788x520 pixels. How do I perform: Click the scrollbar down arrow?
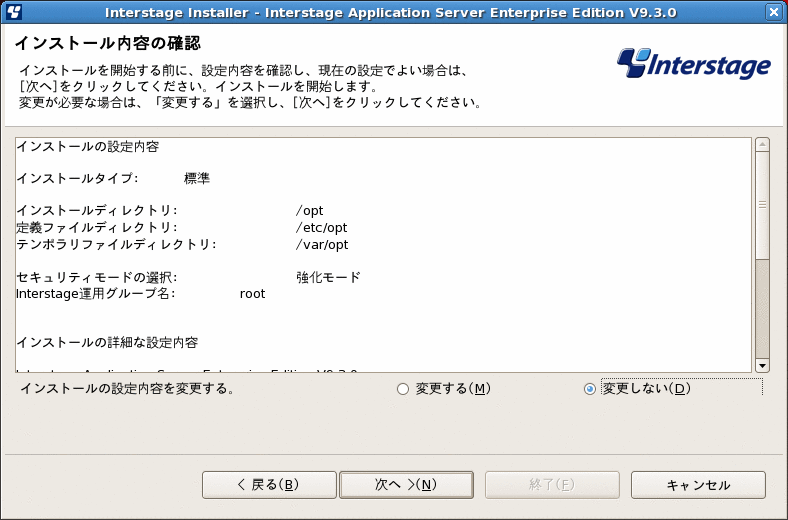click(762, 366)
